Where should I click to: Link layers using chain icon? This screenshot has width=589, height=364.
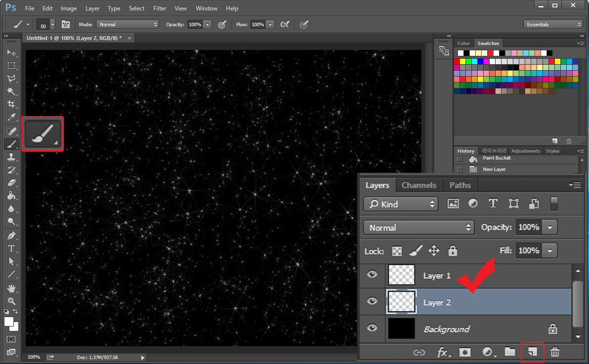419,352
